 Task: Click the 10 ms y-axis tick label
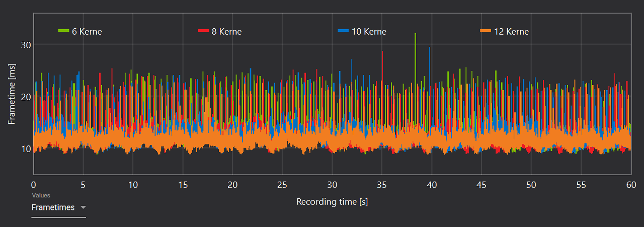[26, 148]
